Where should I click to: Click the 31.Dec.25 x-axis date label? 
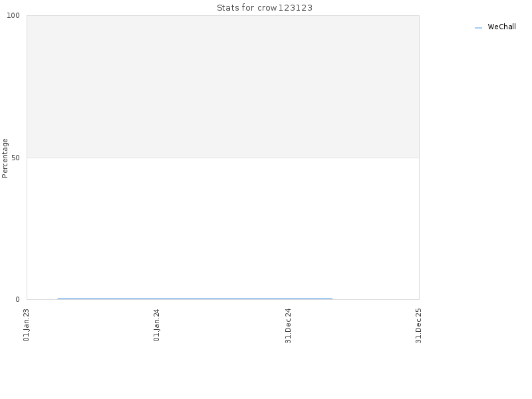(x=418, y=326)
